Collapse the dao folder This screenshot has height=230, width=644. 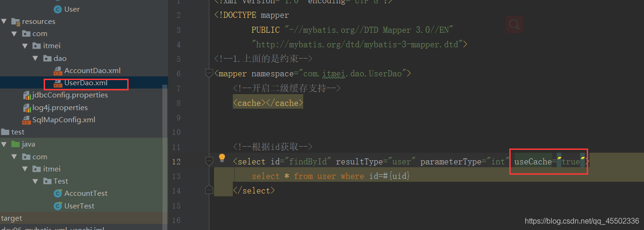tap(35, 58)
